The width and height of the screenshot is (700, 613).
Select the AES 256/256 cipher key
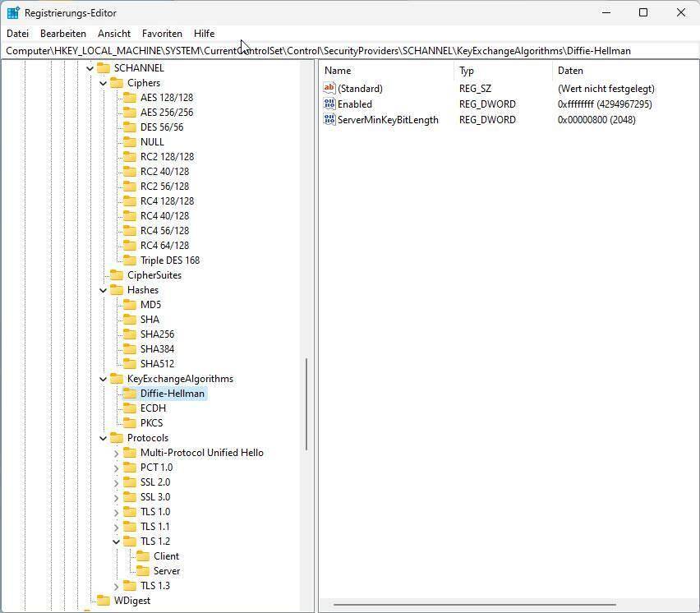click(167, 113)
